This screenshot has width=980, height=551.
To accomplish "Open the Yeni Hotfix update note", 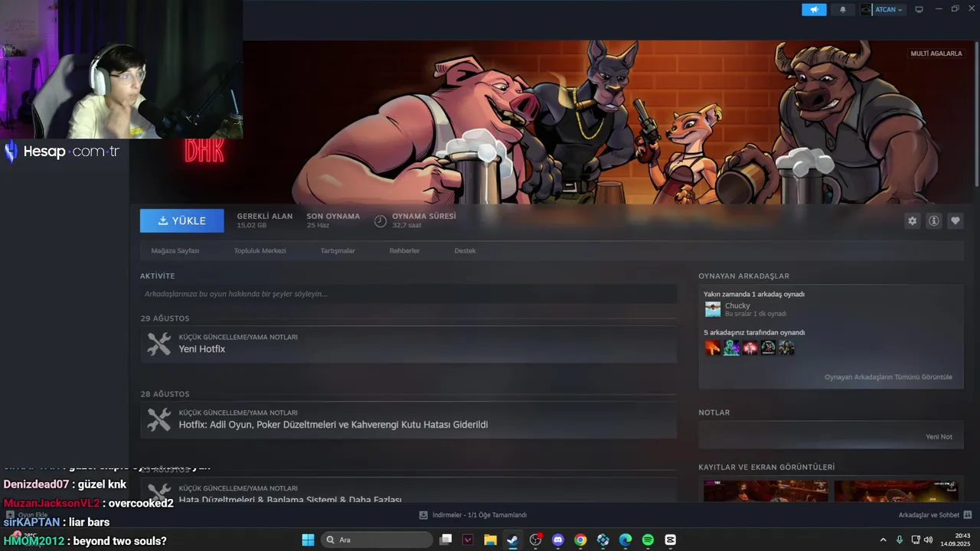I will coord(408,344).
